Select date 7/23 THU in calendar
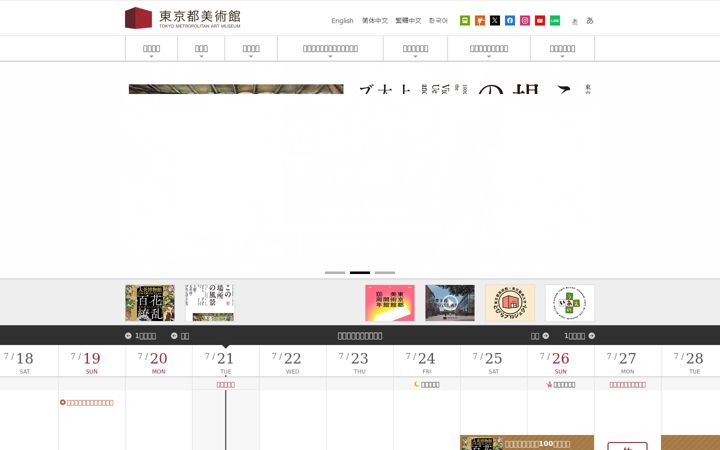 pyautogui.click(x=360, y=361)
